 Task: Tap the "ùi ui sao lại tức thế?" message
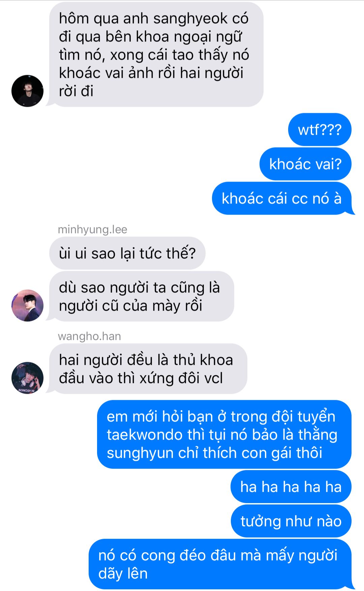[127, 253]
